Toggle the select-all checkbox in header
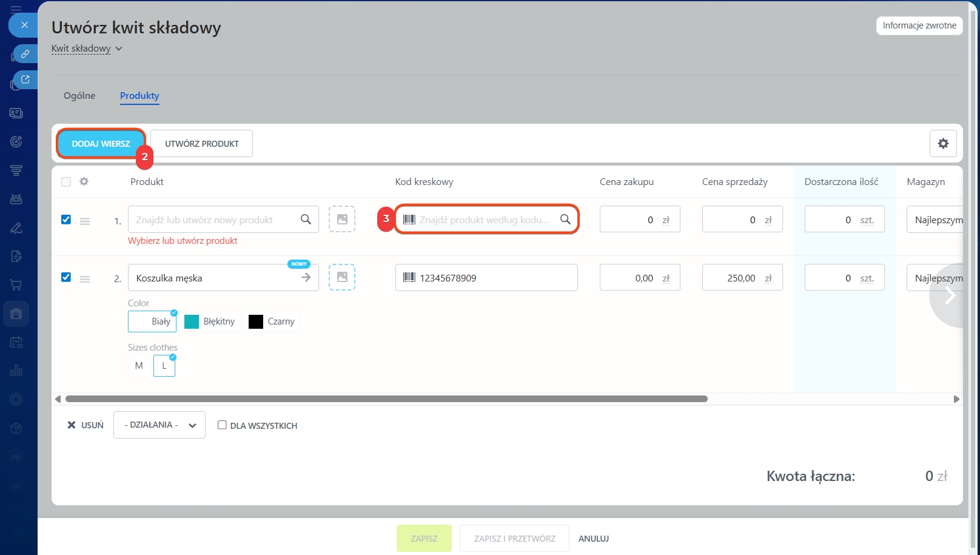The width and height of the screenshot is (980, 555). pyautogui.click(x=66, y=181)
